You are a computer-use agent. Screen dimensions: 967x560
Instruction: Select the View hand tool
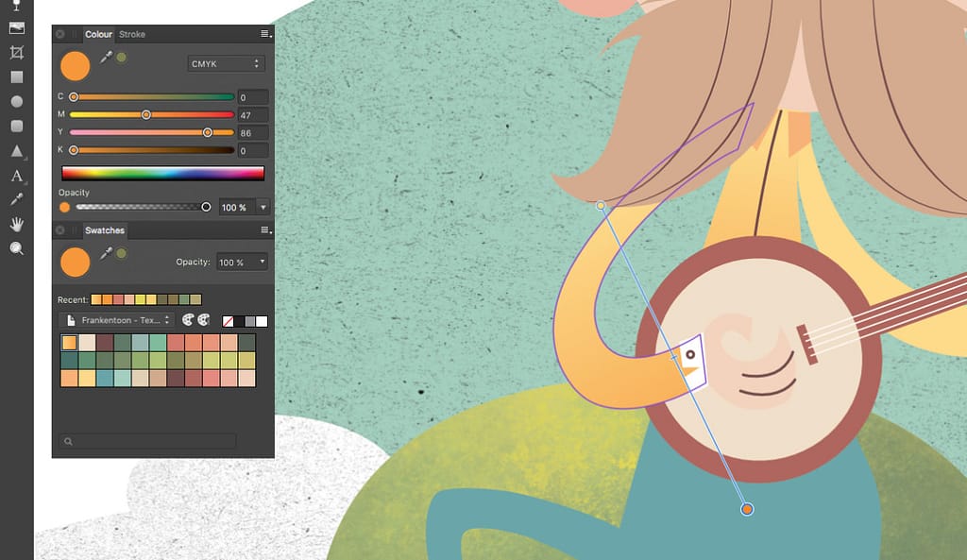tap(15, 226)
